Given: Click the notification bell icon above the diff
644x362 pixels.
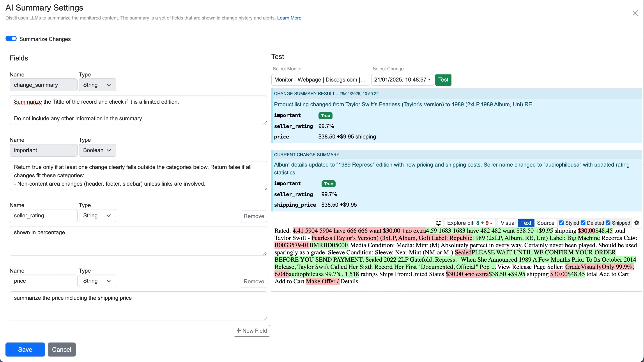Looking at the screenshot, I should point(438,223).
